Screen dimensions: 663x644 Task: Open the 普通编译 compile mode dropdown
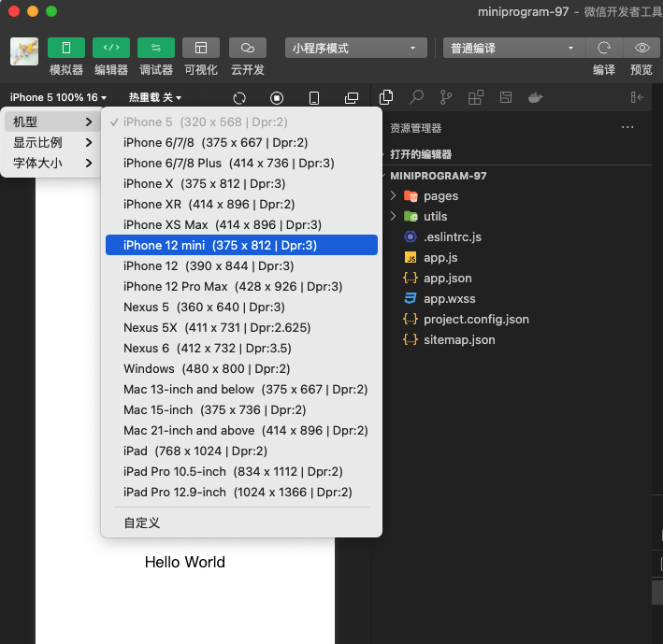click(x=513, y=48)
